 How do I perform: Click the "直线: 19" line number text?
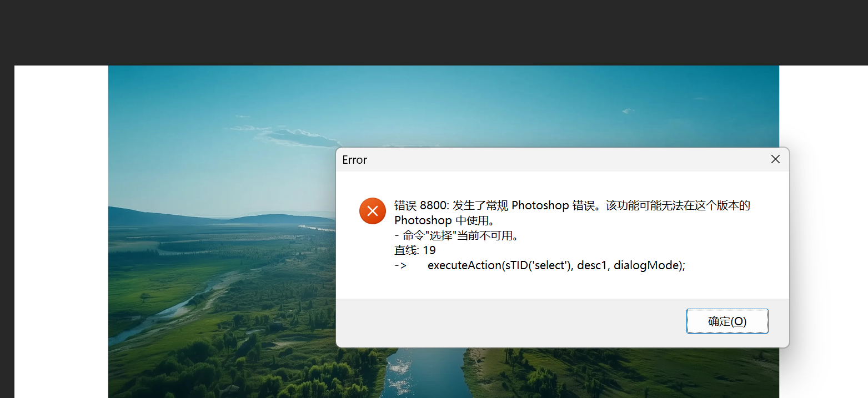(415, 250)
